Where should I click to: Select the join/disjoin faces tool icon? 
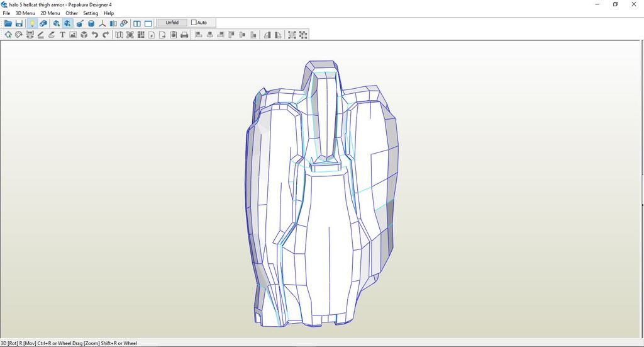tap(30, 35)
